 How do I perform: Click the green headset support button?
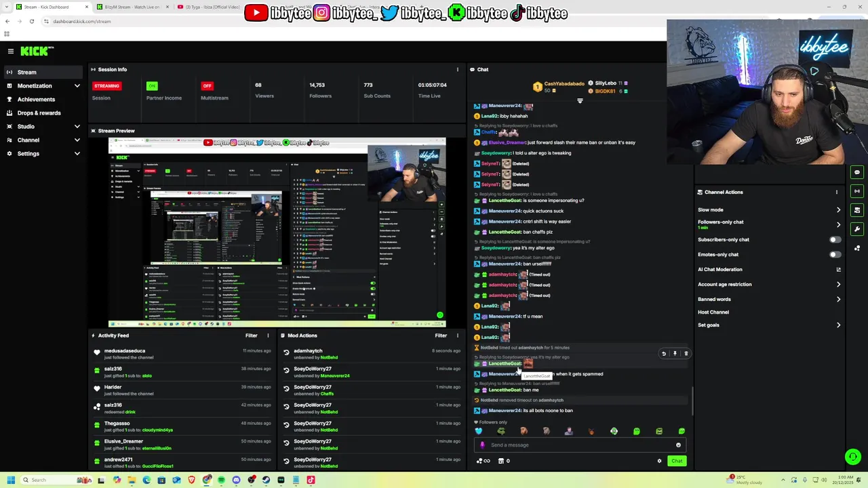[853, 457]
